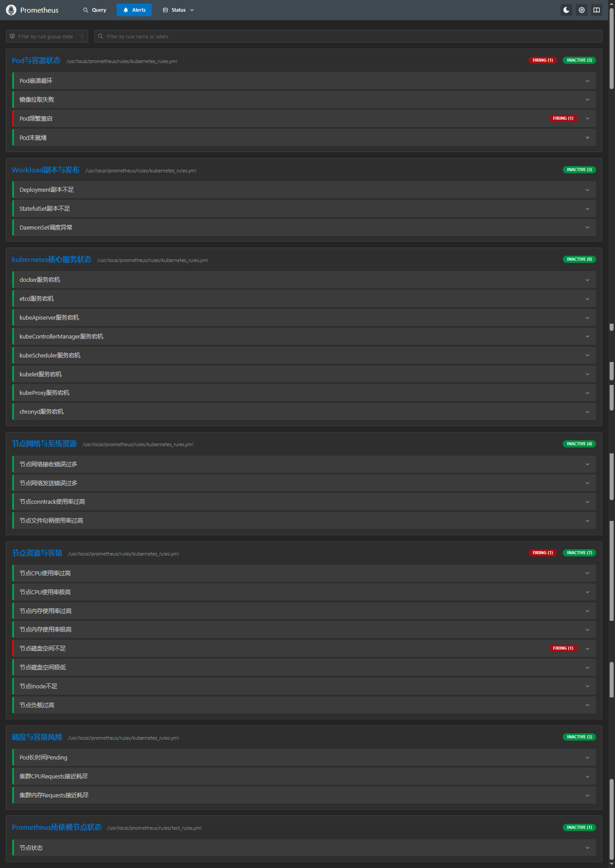615x868 pixels.
Task: Expand the Pod长时间Pending rule
Action: point(304,758)
